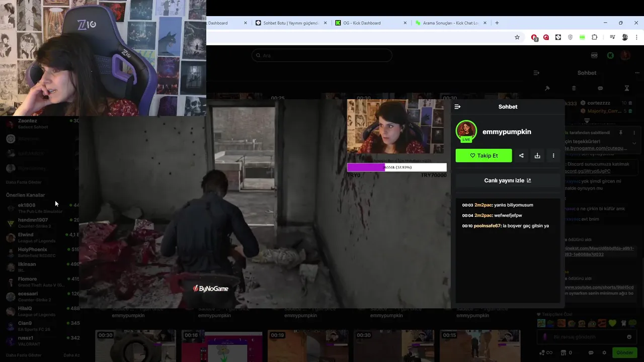644x362 pixels.
Task: Open a new browser tab
Action: coord(497,23)
